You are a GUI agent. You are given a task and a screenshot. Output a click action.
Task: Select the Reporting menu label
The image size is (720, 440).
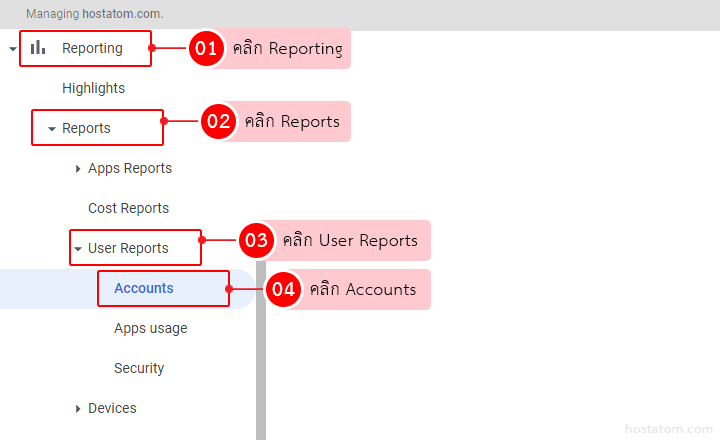(92, 48)
